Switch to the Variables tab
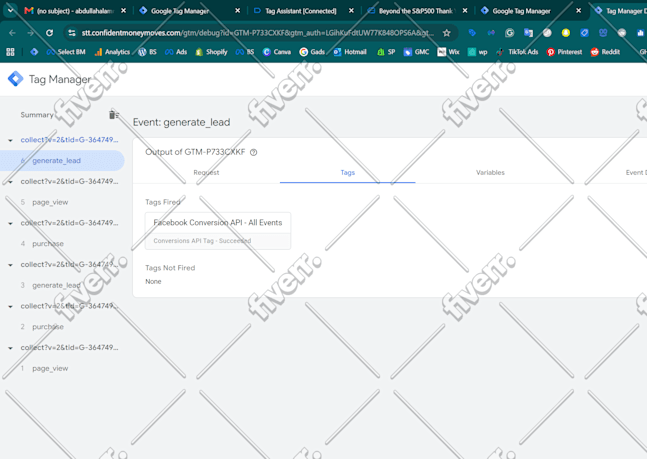Viewport: 647px width, 459px height. (x=490, y=173)
